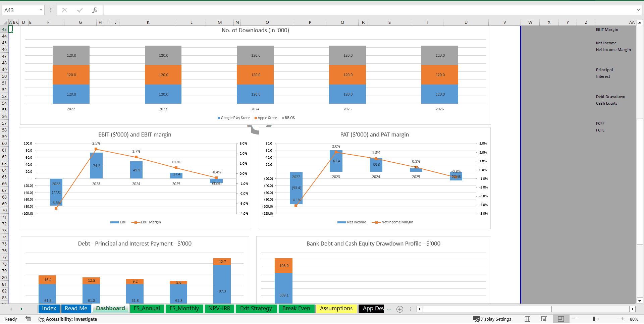Switch to Normal view
The image size is (644, 324).
(528, 319)
